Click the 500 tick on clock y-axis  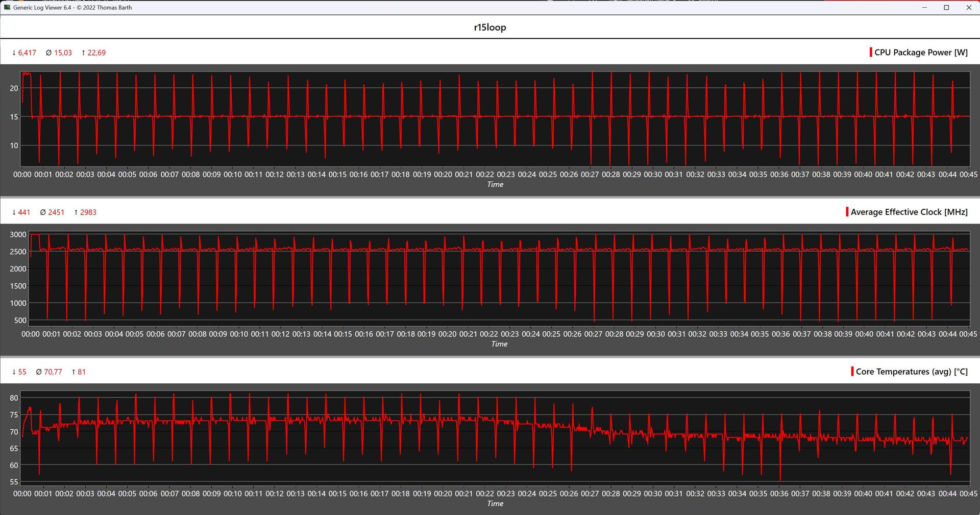20,321
